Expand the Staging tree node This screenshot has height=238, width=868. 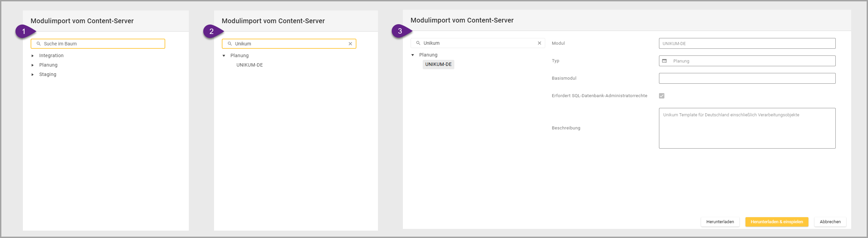pos(33,75)
